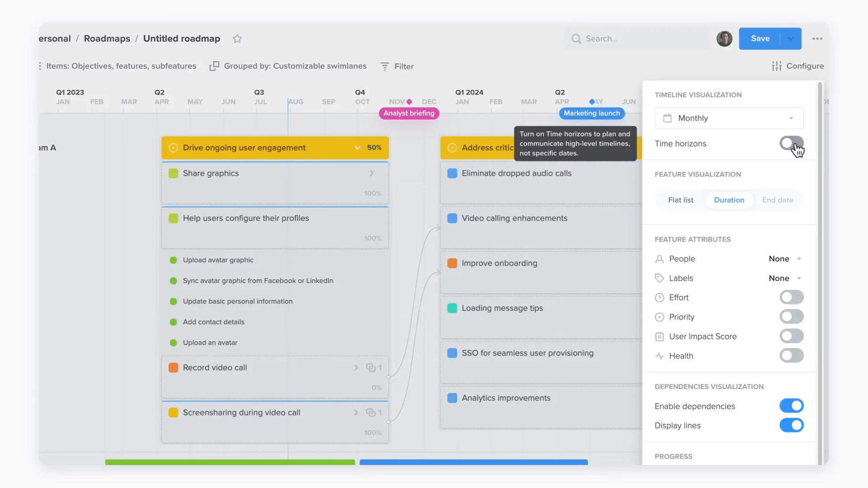The image size is (868, 488).
Task: Click the Filter funnel icon
Action: (385, 66)
